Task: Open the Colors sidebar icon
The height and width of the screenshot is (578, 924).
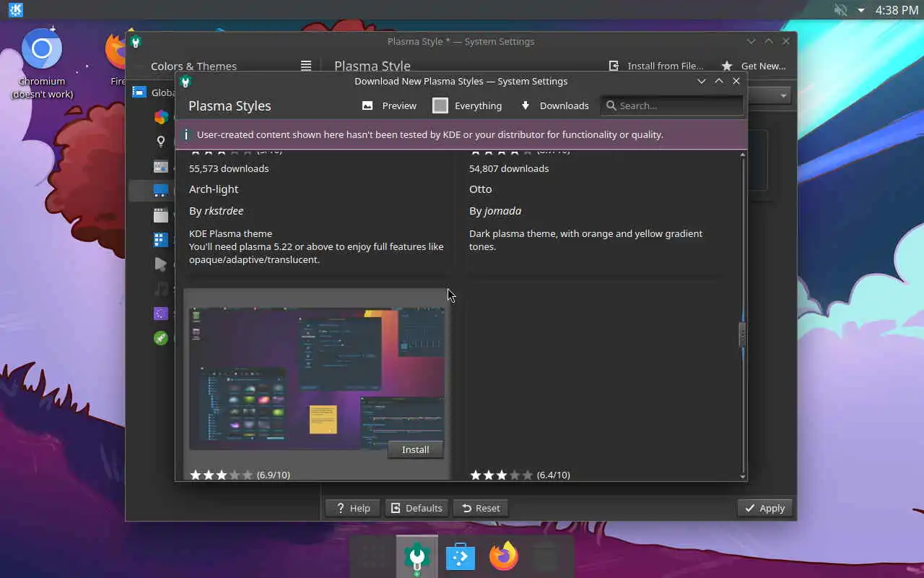Action: [x=161, y=117]
